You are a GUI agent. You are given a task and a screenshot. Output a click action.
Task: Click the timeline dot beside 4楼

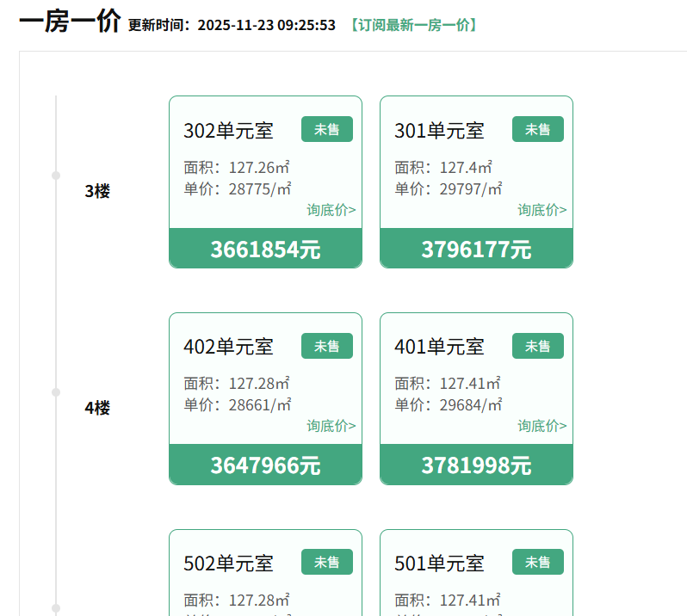[x=56, y=392]
